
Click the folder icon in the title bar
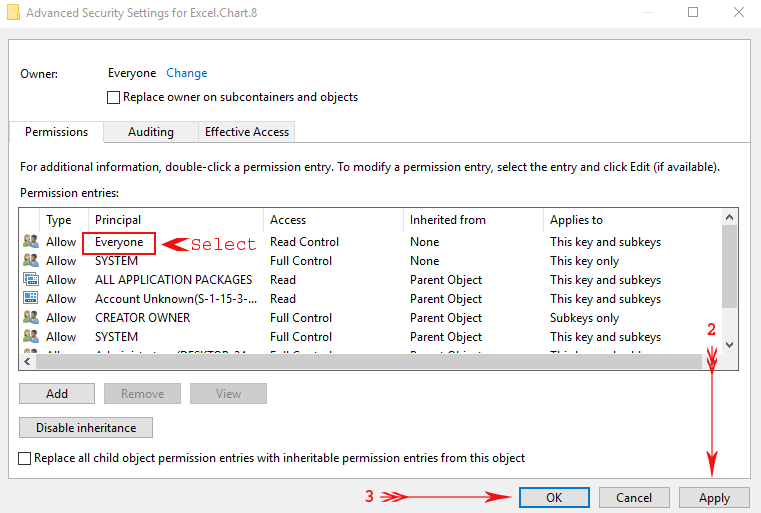pos(13,14)
